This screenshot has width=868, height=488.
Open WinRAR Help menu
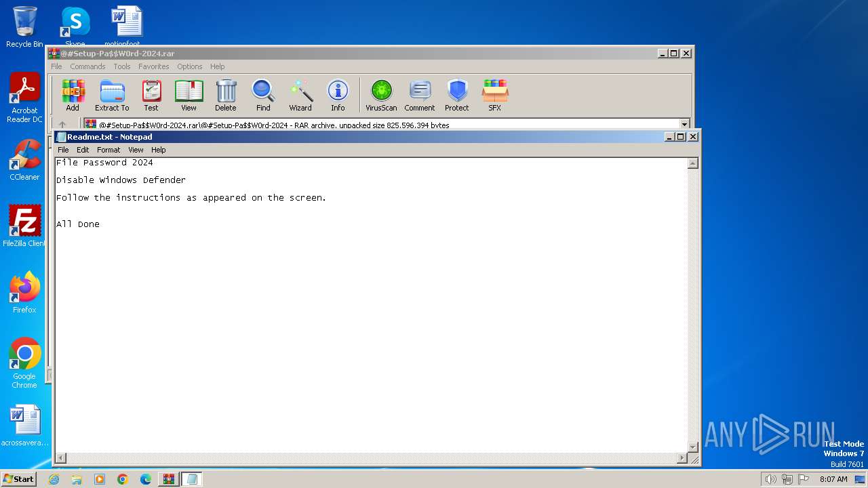click(x=217, y=66)
